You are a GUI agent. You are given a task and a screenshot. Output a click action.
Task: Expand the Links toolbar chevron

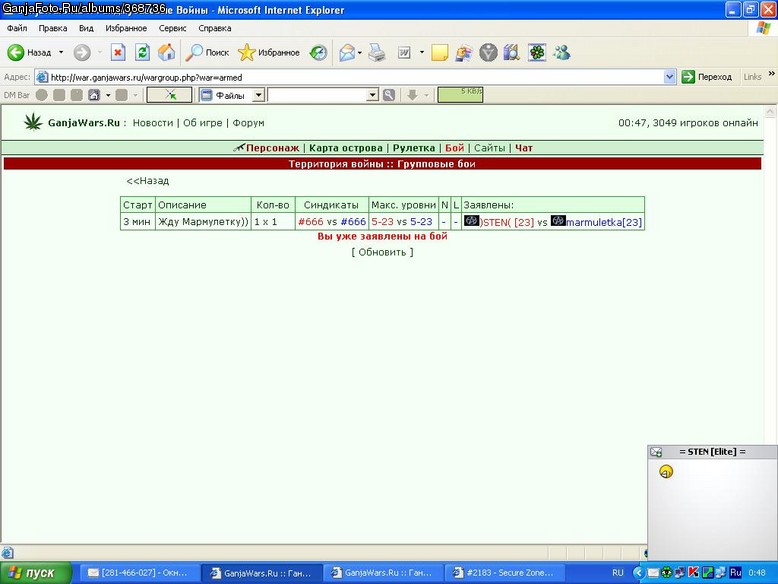coord(772,73)
